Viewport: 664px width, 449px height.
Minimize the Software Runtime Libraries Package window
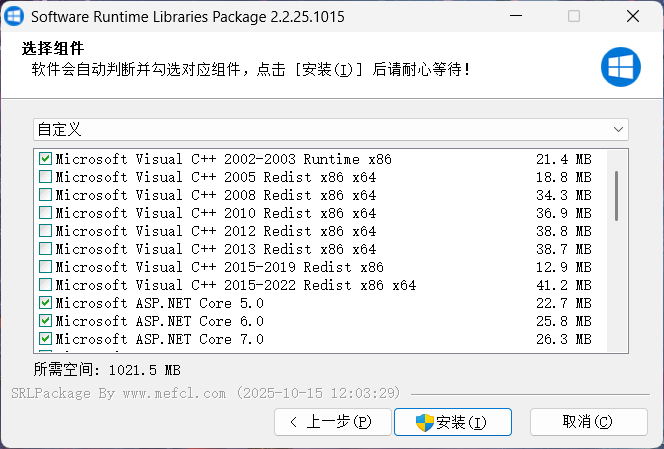tap(516, 16)
